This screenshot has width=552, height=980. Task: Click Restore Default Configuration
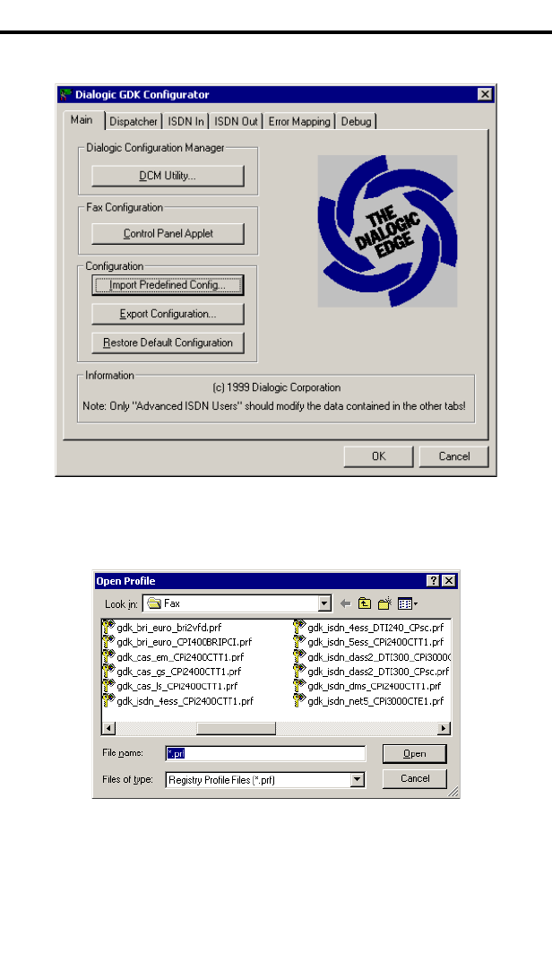click(168, 343)
